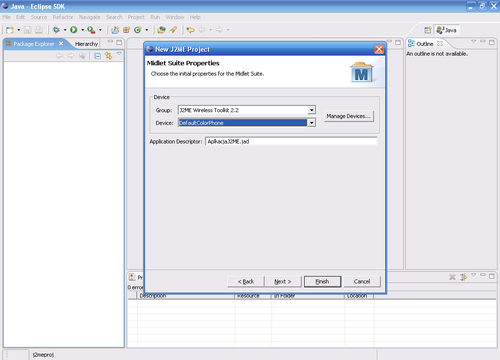The image size is (500, 360).
Task: Click the Debug bug toolbar icon
Action: coord(56,30)
